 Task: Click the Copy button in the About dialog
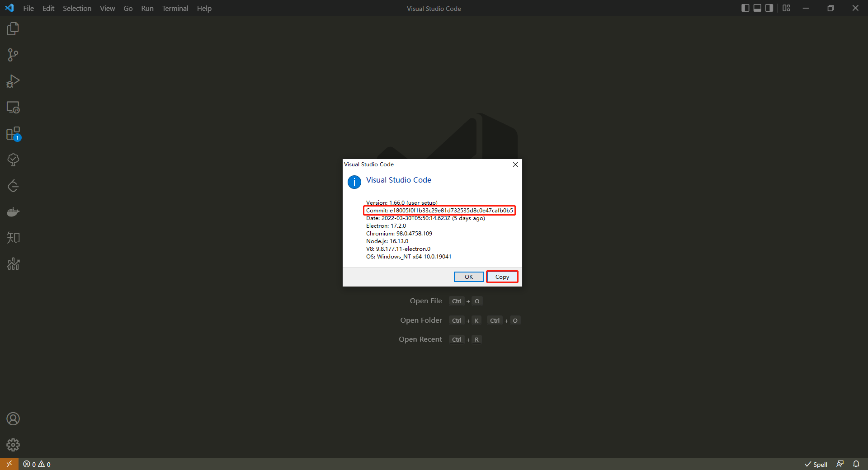coord(502,277)
